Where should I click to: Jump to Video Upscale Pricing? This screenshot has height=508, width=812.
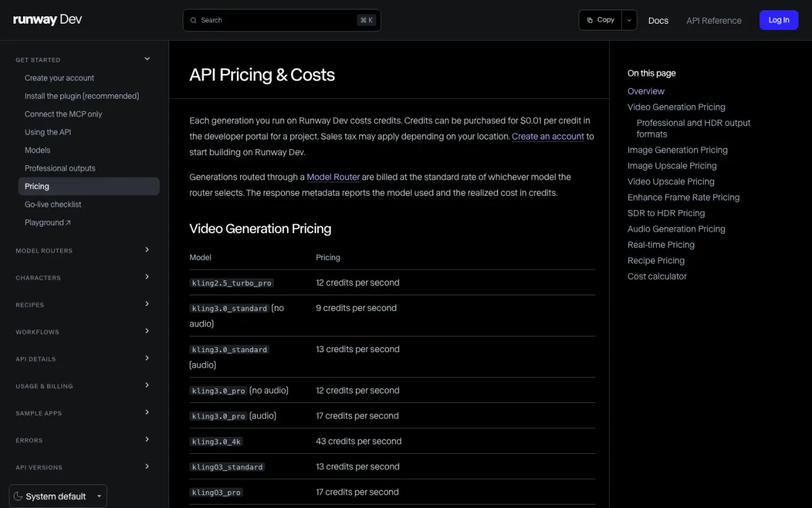[x=671, y=182]
